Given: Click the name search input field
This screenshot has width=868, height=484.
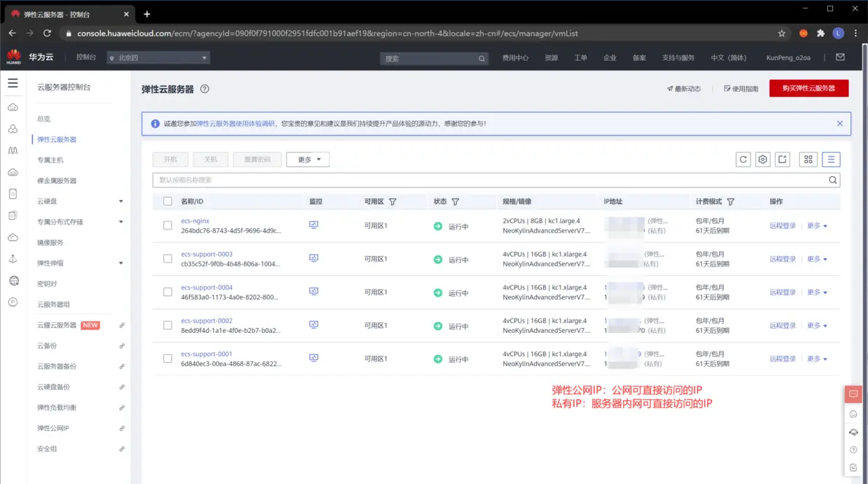Looking at the screenshot, I should [489, 180].
